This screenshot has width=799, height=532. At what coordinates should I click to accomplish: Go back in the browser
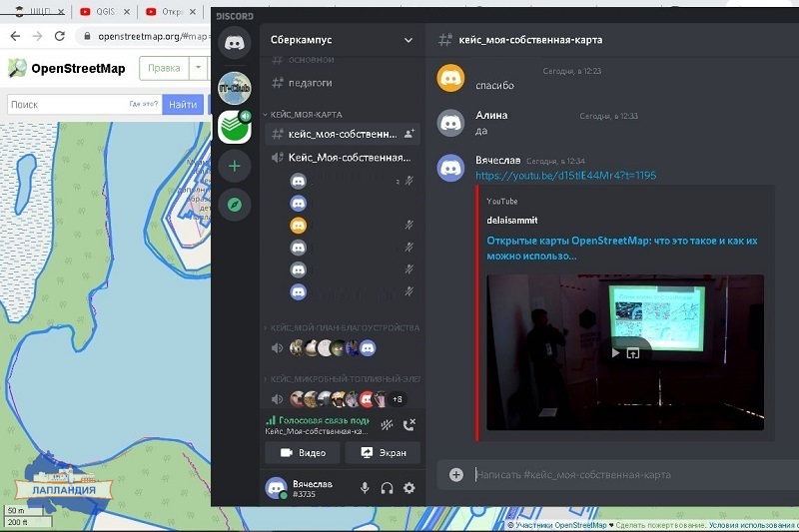coord(15,36)
